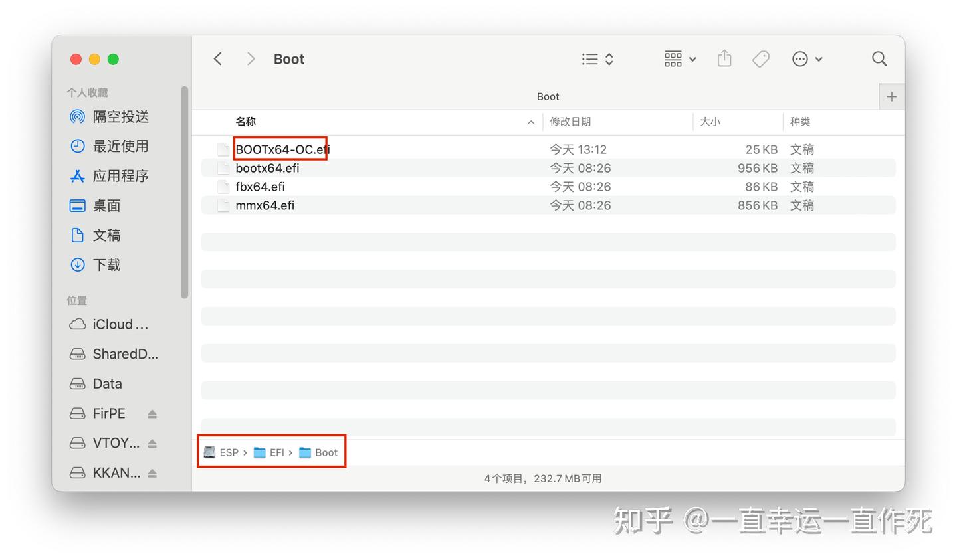Select the Boot tab
Viewport: 957px width, 560px height.
point(548,96)
